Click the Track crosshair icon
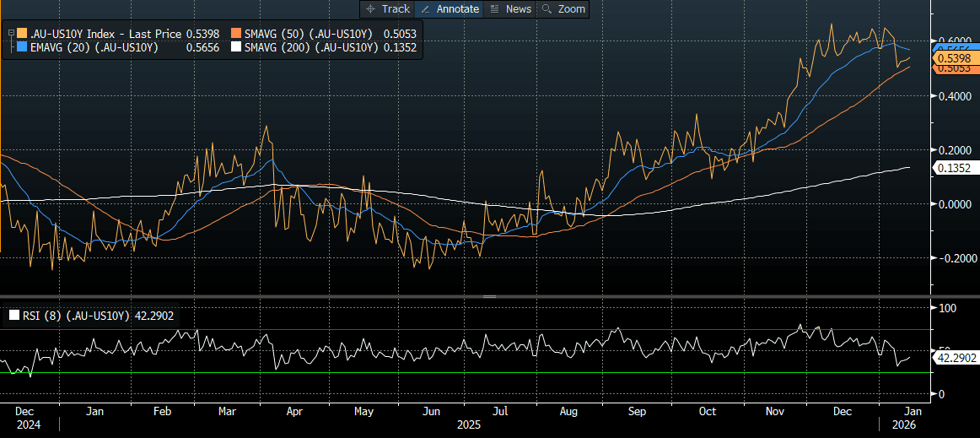This screenshot has width=980, height=438. [370, 9]
